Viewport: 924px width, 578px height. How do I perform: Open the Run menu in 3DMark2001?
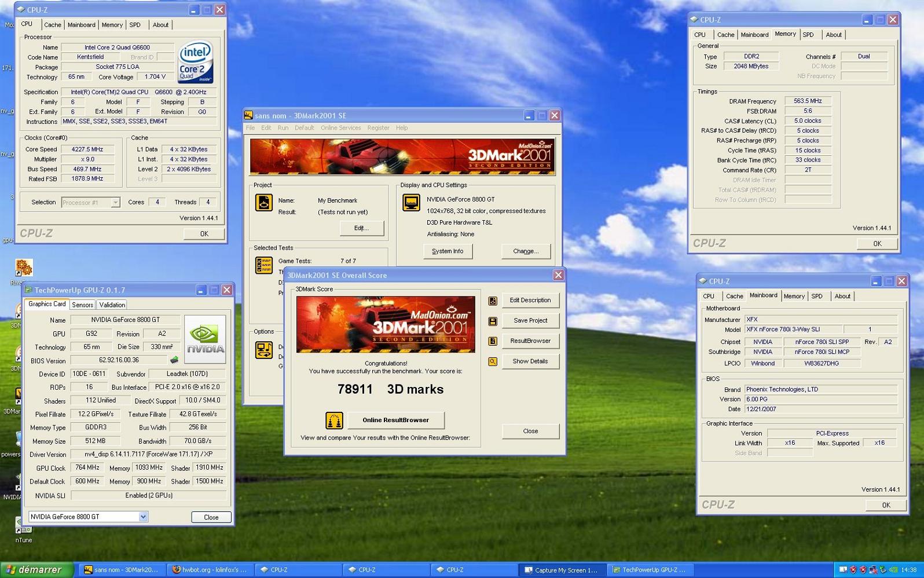[283, 128]
